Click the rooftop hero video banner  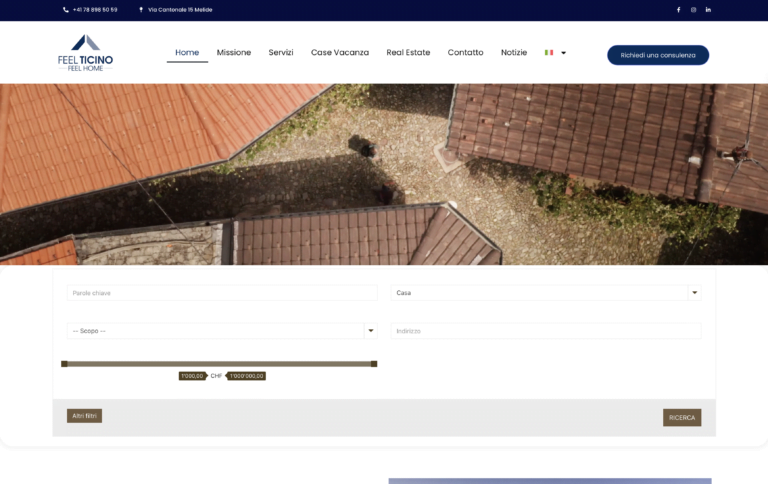click(x=384, y=174)
